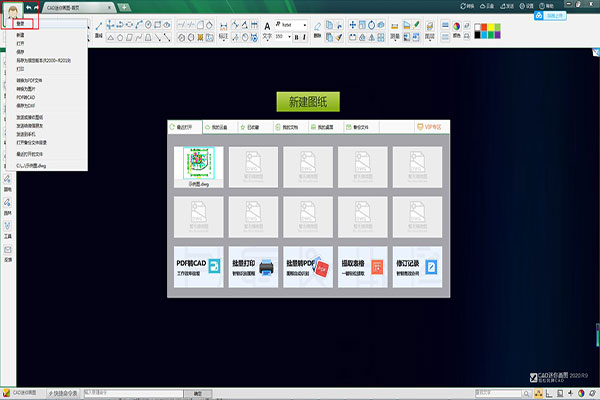Open 云盘 cloud disk in title bar
The height and width of the screenshot is (400, 600).
coord(487,6)
